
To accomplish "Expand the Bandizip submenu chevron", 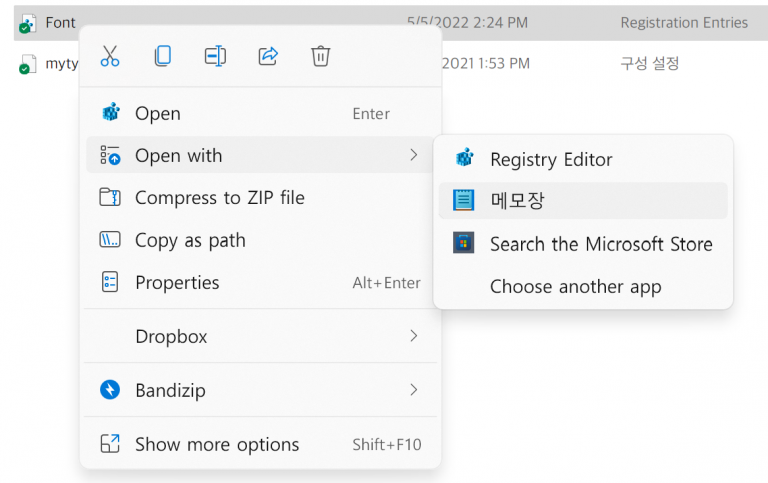I will [x=414, y=390].
